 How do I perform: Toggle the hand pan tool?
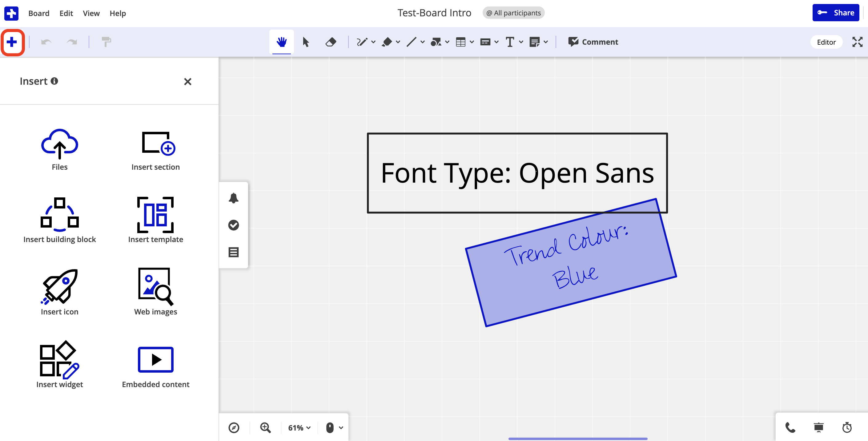(x=281, y=42)
